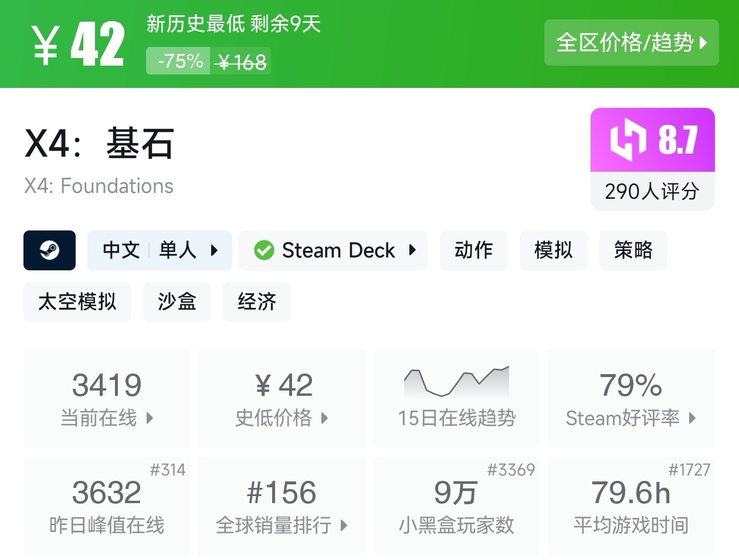The image size is (739, 560).
Task: Click the 79.6h average playtime stat
Action: [630, 493]
